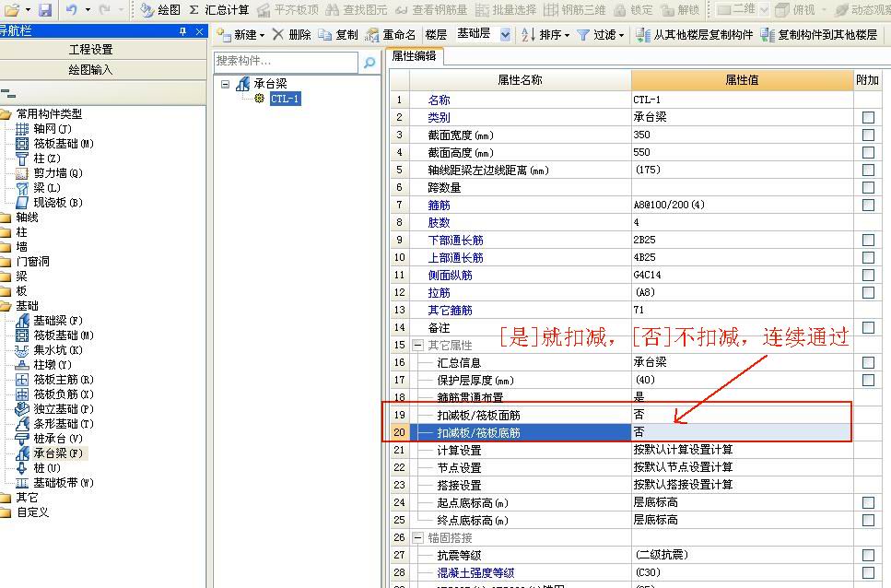Click 扣减板/筏板面筋 value cell 否
Viewport: 891px width, 588px height.
742,416
